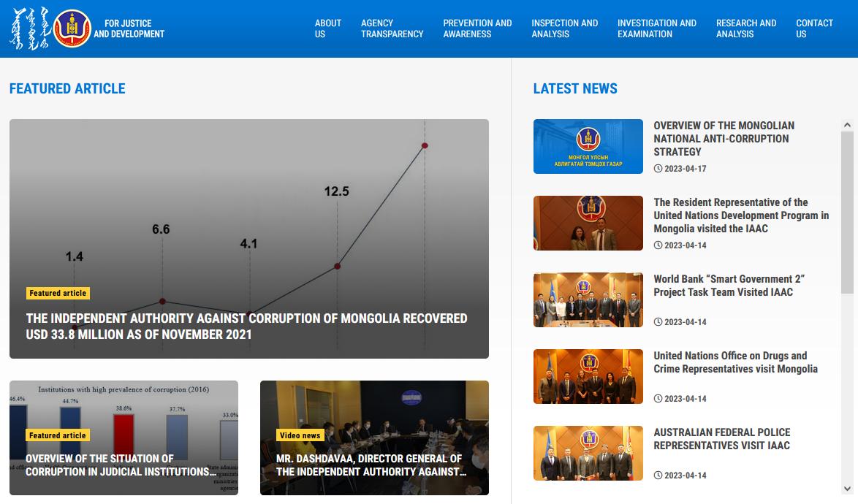Open the Prevention and Awareness menu
The height and width of the screenshot is (504, 858).
(477, 28)
